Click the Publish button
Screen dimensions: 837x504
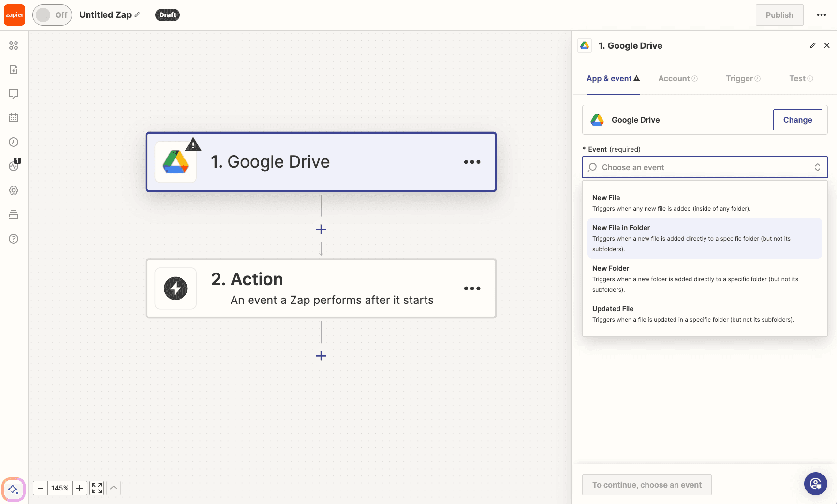pos(779,15)
